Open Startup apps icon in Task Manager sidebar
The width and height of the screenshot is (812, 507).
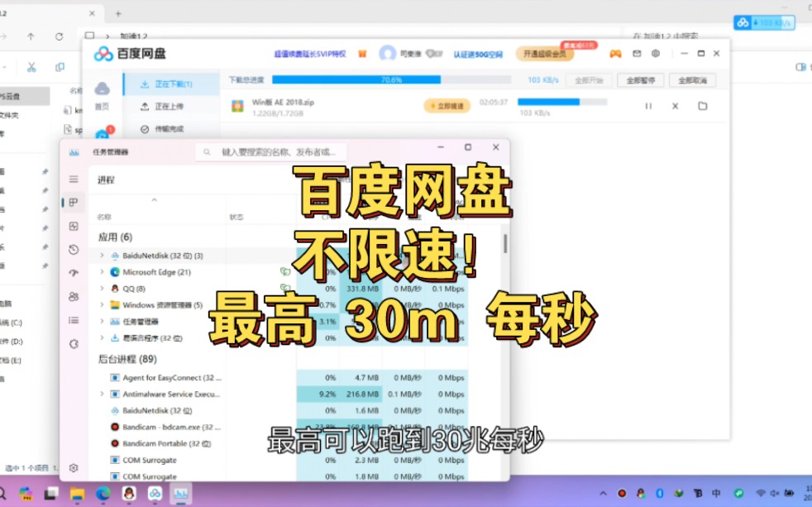74,273
